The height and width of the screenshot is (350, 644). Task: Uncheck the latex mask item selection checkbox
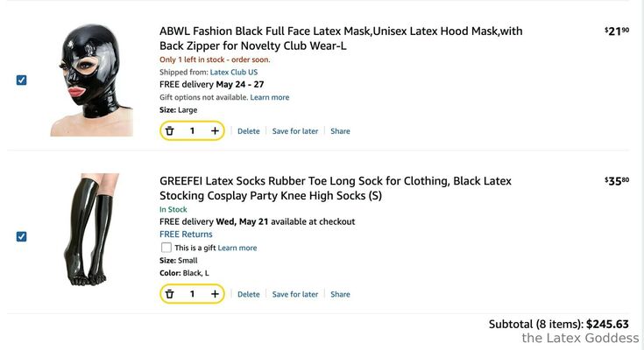[21, 80]
